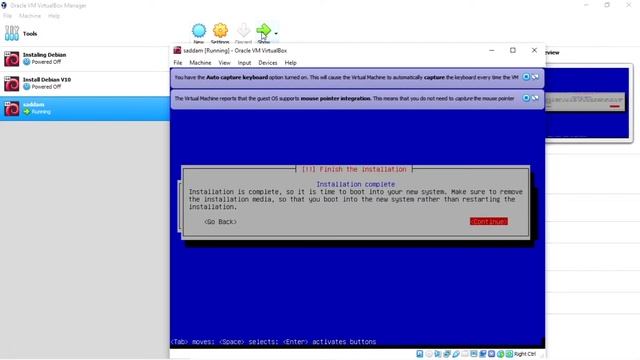The height and width of the screenshot is (360, 640).
Task: Open Help menu of VirtualBox Manager
Action: 53,16
